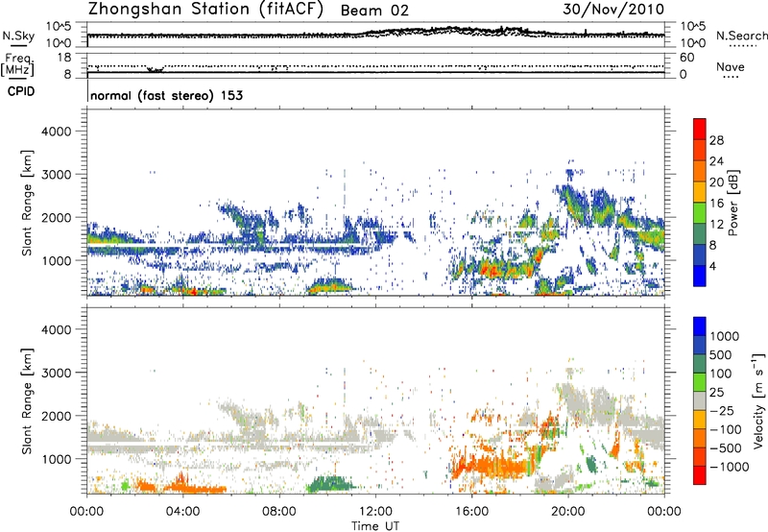Screen dimensions: 768x532
Task: Click the blue top of velocity colorbar
Action: [x=700, y=326]
